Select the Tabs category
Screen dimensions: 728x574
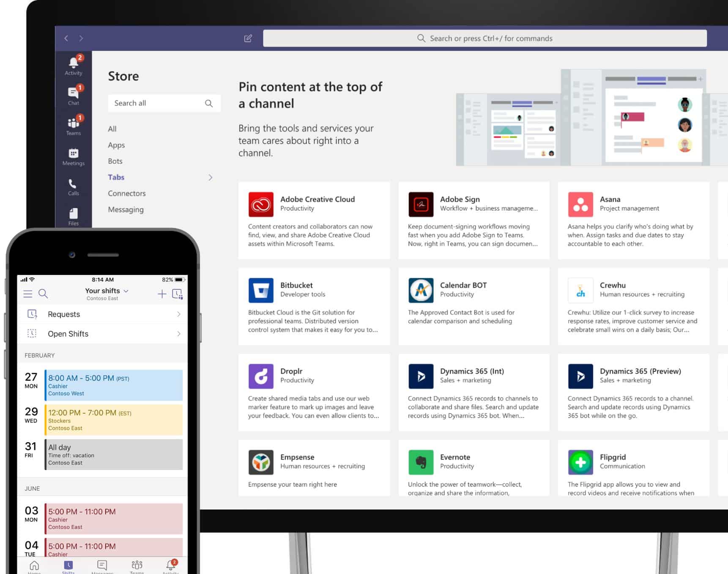(x=116, y=177)
